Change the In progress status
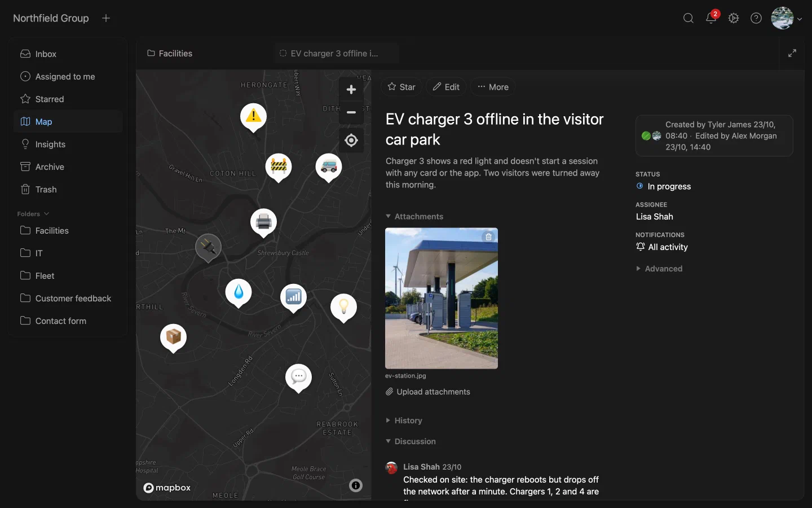This screenshot has width=812, height=508. tap(664, 186)
